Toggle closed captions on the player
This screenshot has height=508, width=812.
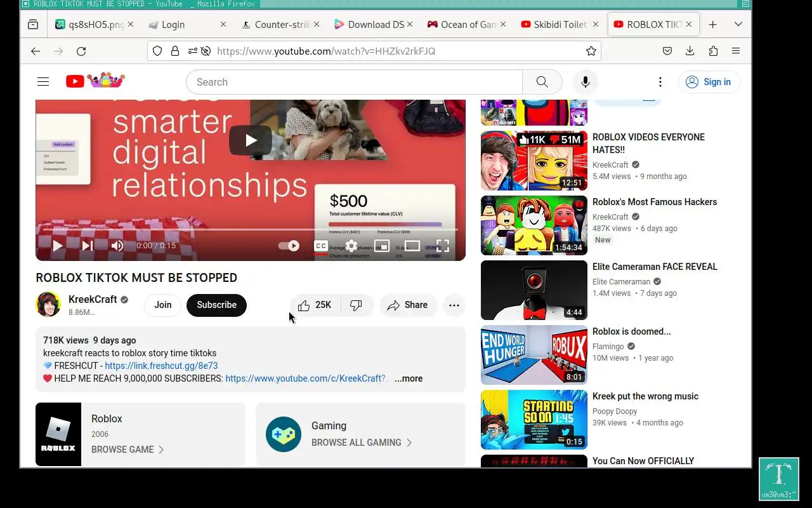click(x=321, y=246)
